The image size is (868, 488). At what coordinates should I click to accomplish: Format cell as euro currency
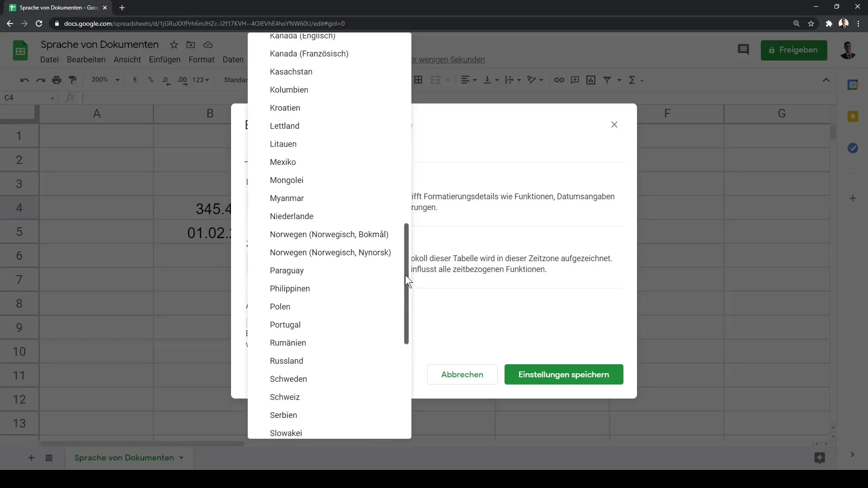[x=135, y=80]
